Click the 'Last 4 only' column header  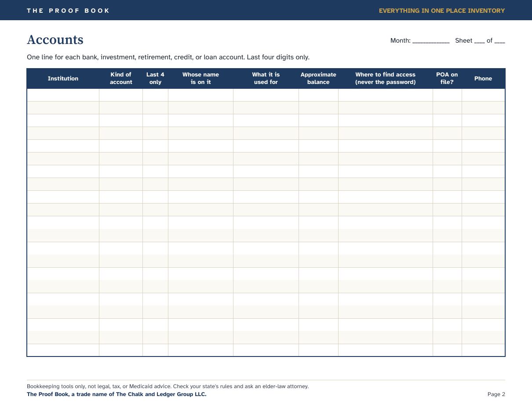[155, 79]
